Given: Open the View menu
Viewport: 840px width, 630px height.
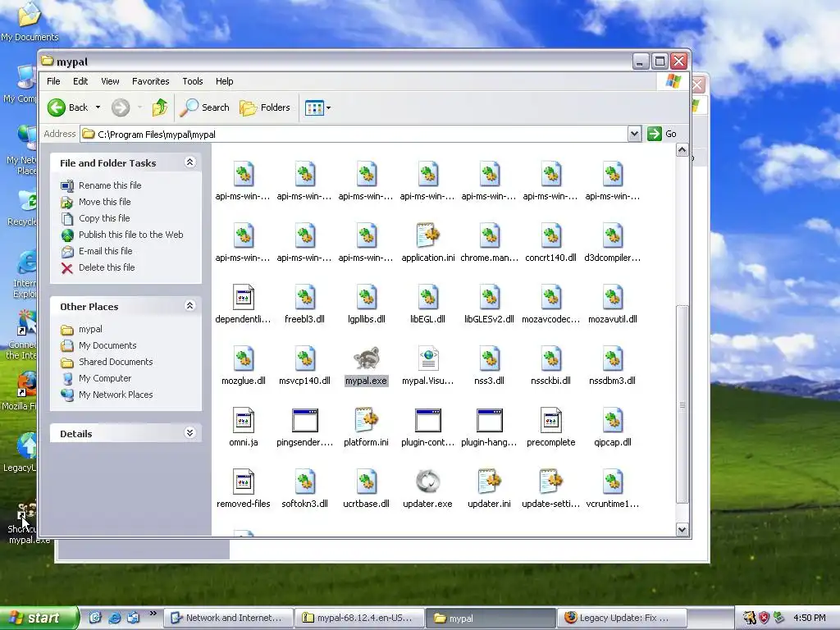Looking at the screenshot, I should 111,81.
